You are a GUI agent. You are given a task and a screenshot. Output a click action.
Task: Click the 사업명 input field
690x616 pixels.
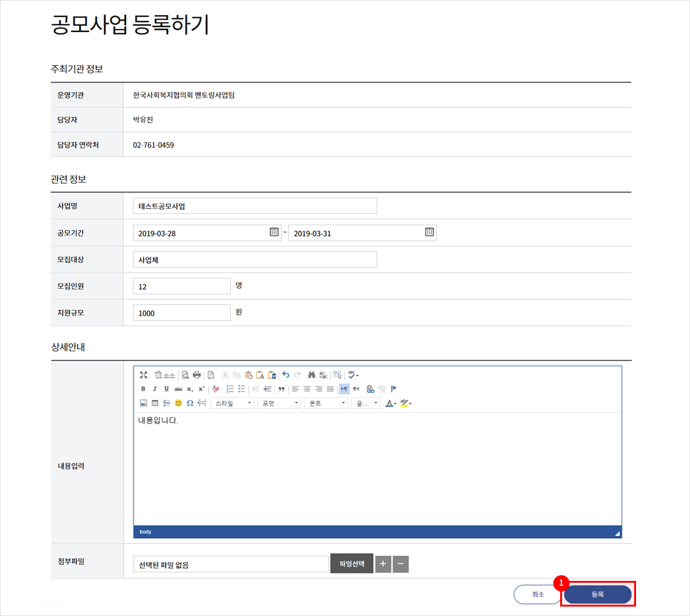(x=255, y=206)
